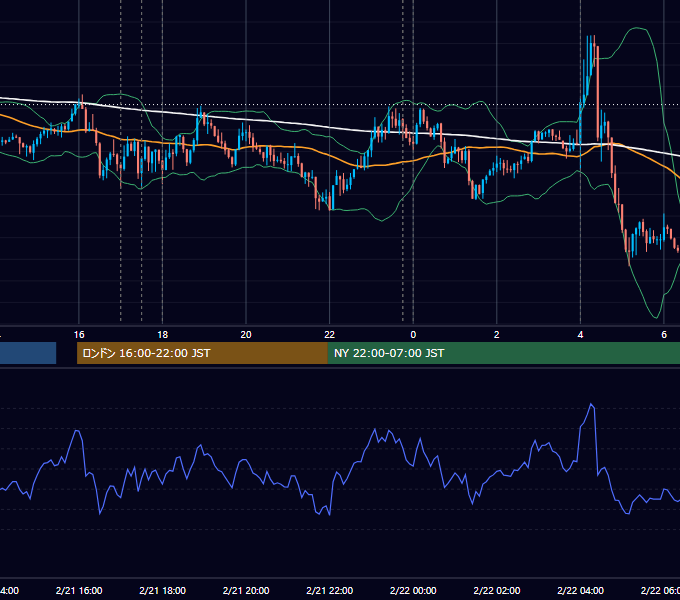The image size is (680, 600).
Task: Click the 2/21 20:00 date label
Action: tap(246, 591)
